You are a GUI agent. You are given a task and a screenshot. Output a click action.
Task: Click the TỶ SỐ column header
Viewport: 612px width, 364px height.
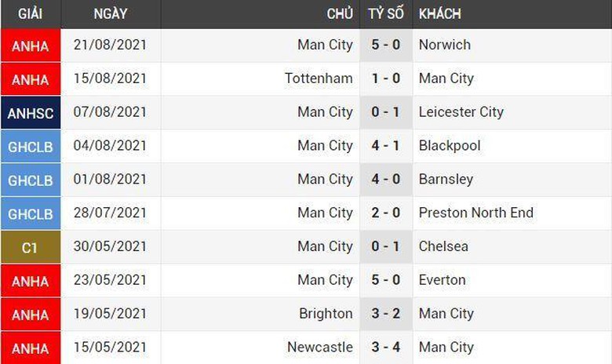pyautogui.click(x=385, y=14)
